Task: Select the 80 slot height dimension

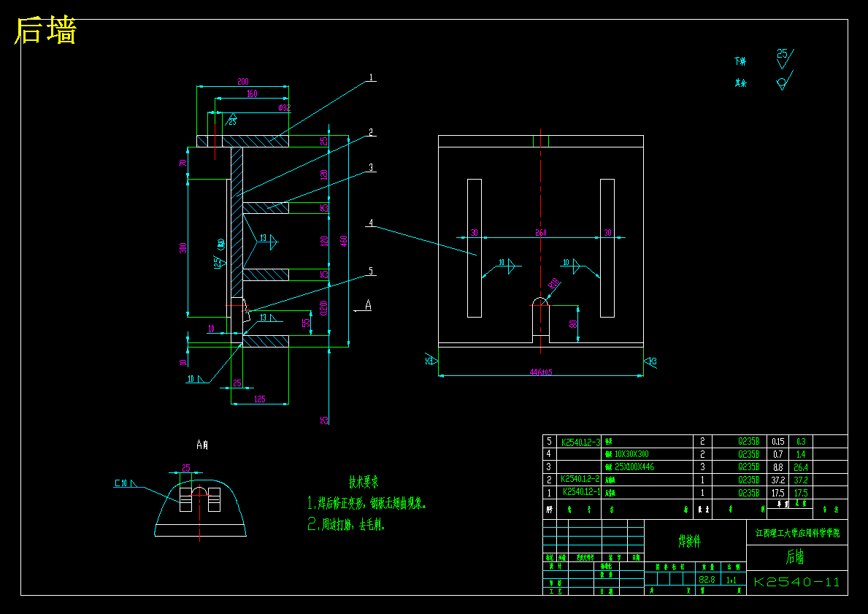Action: (574, 323)
